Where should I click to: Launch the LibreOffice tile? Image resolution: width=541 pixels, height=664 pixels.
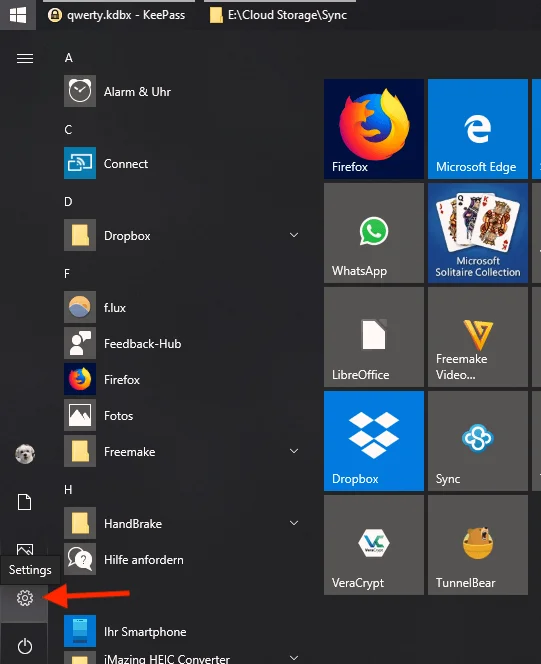[374, 337]
